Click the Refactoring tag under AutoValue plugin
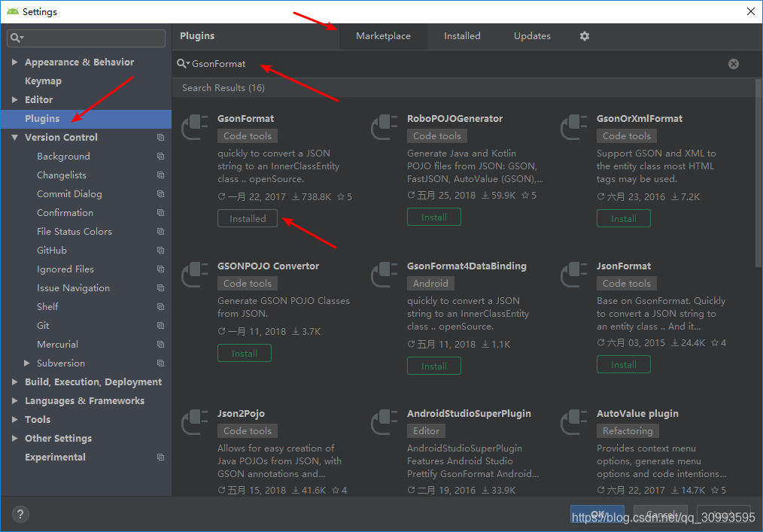This screenshot has width=763, height=532. [628, 430]
